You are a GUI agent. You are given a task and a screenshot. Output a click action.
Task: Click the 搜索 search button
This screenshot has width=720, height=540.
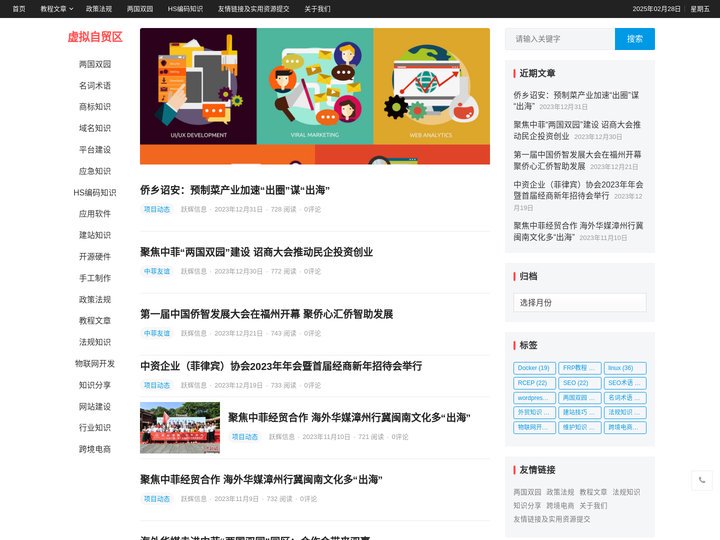[x=635, y=39]
